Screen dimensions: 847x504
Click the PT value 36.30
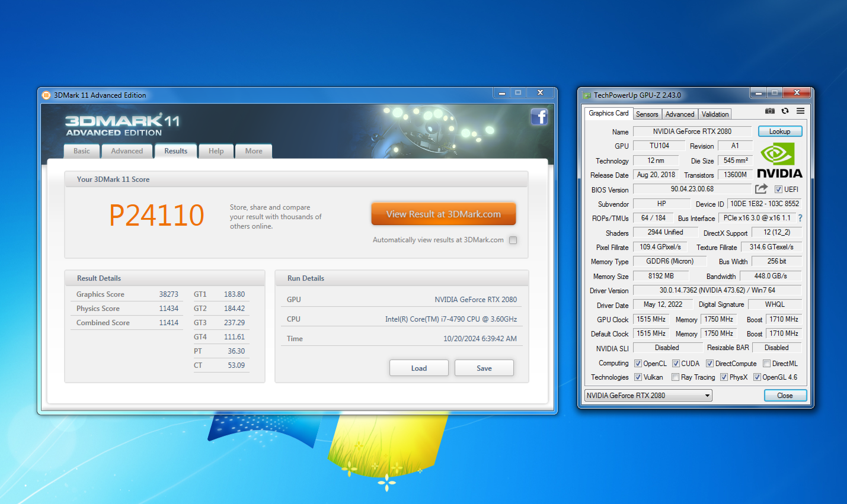(x=236, y=351)
